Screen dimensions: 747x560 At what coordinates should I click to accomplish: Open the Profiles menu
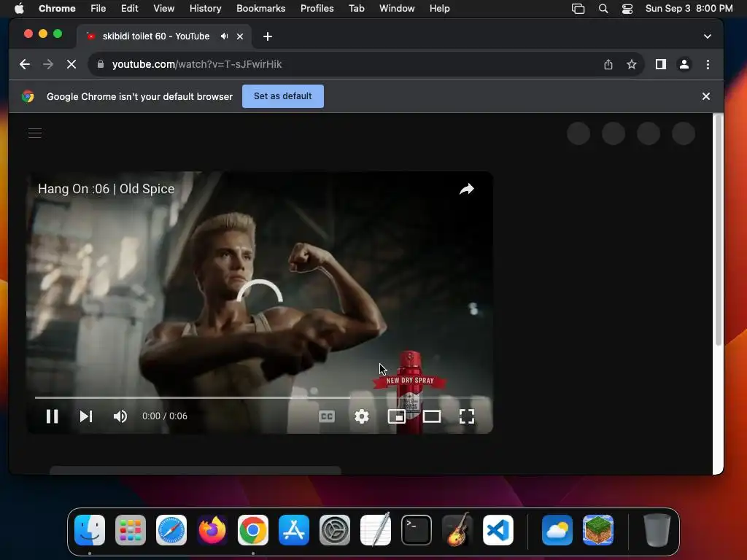317,9
